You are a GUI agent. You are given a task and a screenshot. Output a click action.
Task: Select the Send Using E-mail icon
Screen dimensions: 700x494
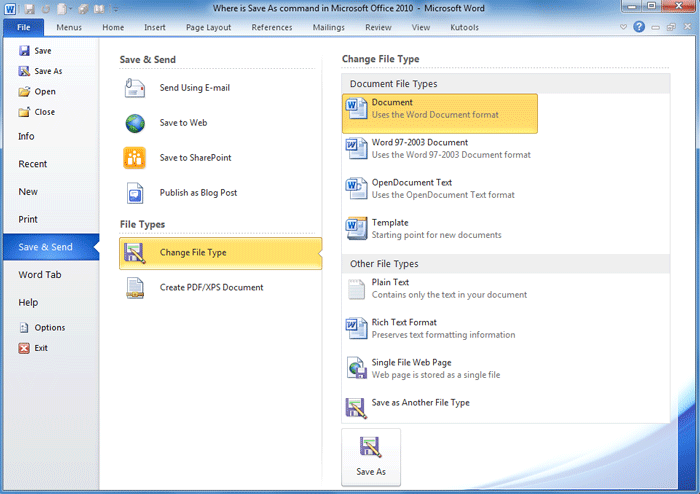point(135,88)
